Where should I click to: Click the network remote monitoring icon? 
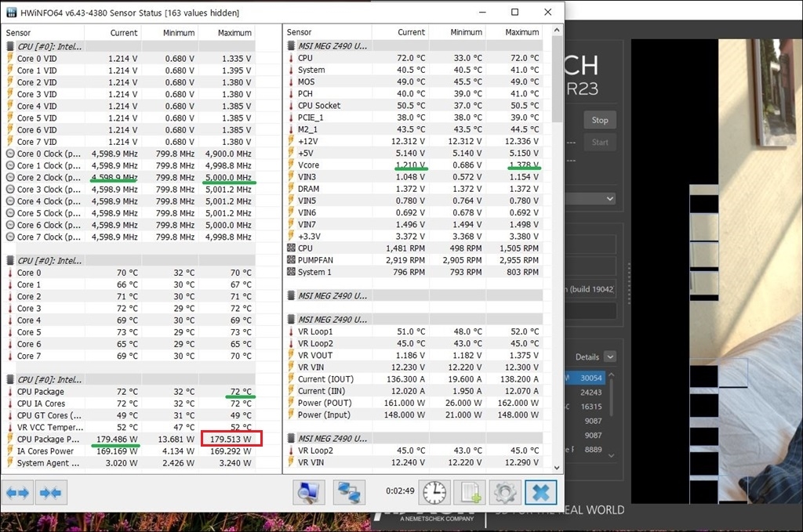click(349, 493)
